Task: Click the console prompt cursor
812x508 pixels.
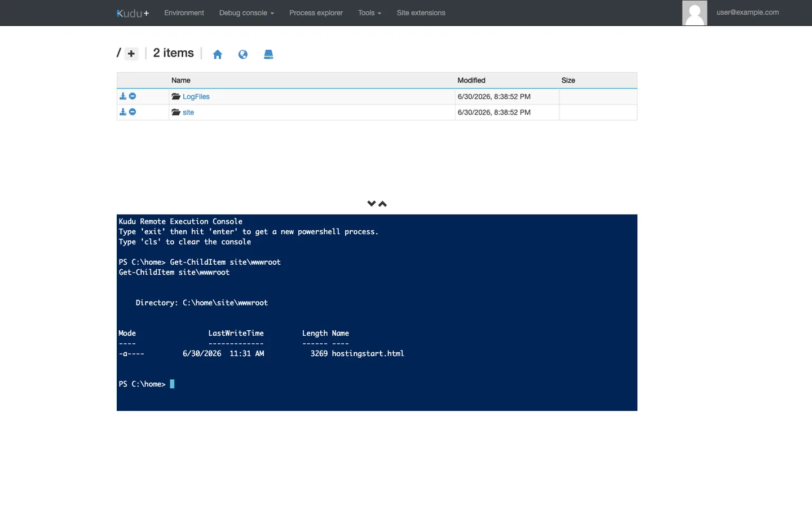Action: point(172,384)
